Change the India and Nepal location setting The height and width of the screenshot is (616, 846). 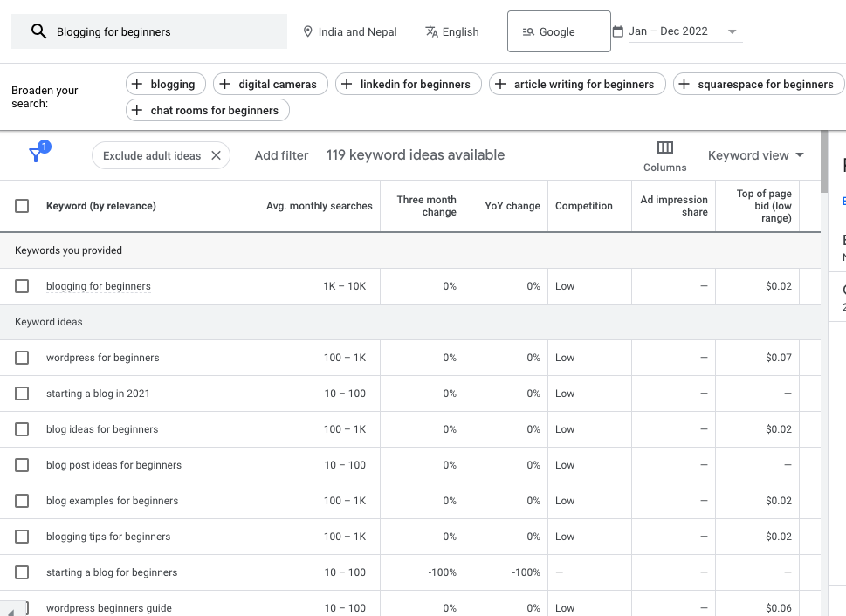tap(349, 31)
